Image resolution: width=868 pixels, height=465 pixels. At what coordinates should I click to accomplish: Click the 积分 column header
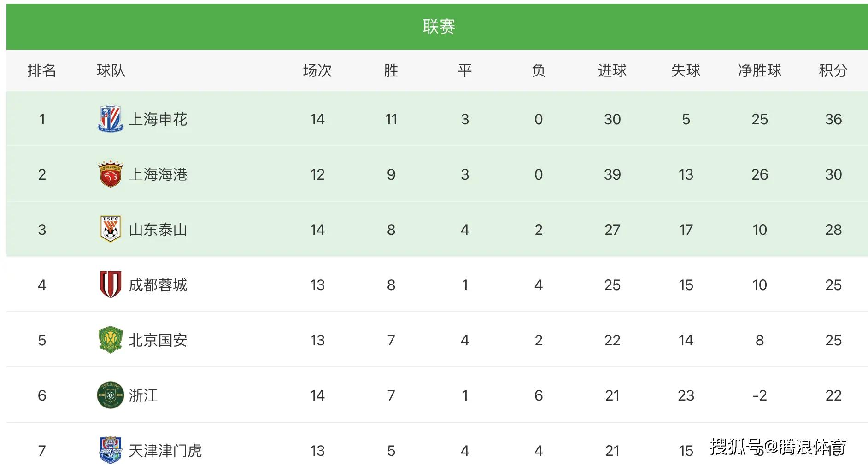pyautogui.click(x=833, y=70)
